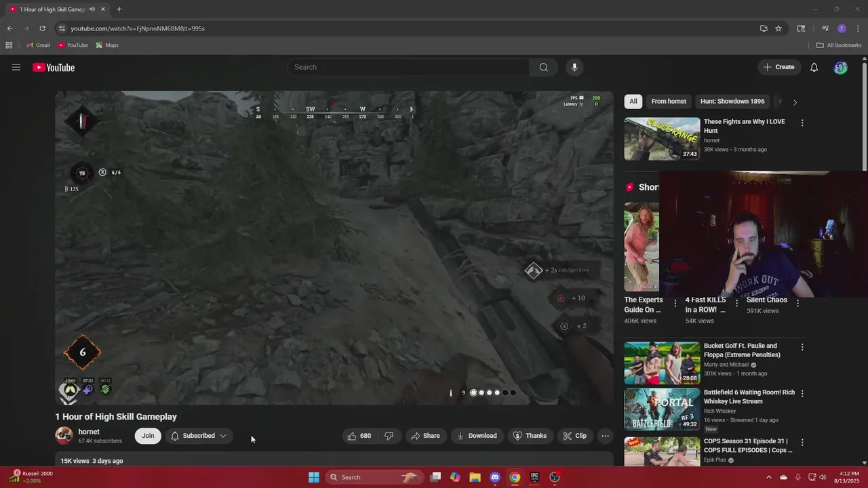Open YouTube notifications bell
Screen dimensions: 868x488
point(814,67)
